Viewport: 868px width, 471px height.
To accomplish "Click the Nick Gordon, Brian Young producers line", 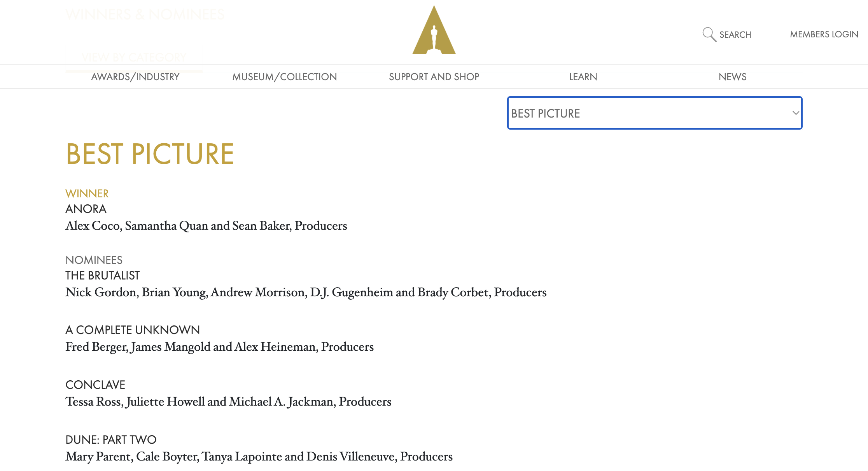I will tap(306, 292).
